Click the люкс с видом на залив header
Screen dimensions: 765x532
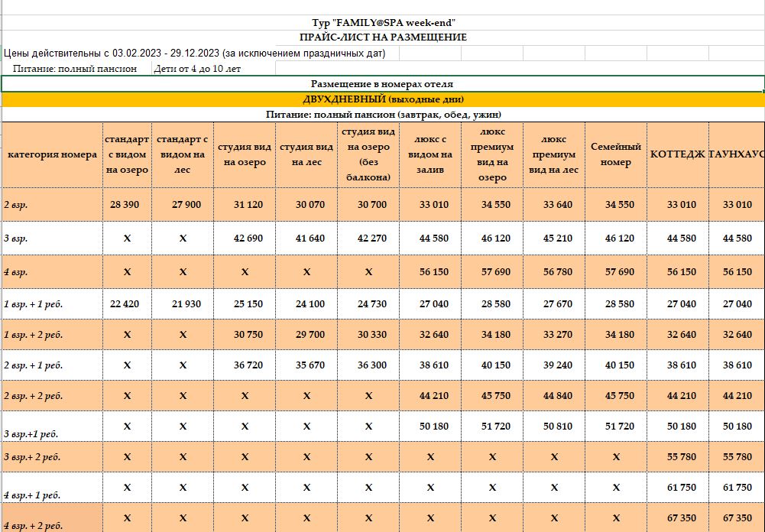pyautogui.click(x=430, y=154)
